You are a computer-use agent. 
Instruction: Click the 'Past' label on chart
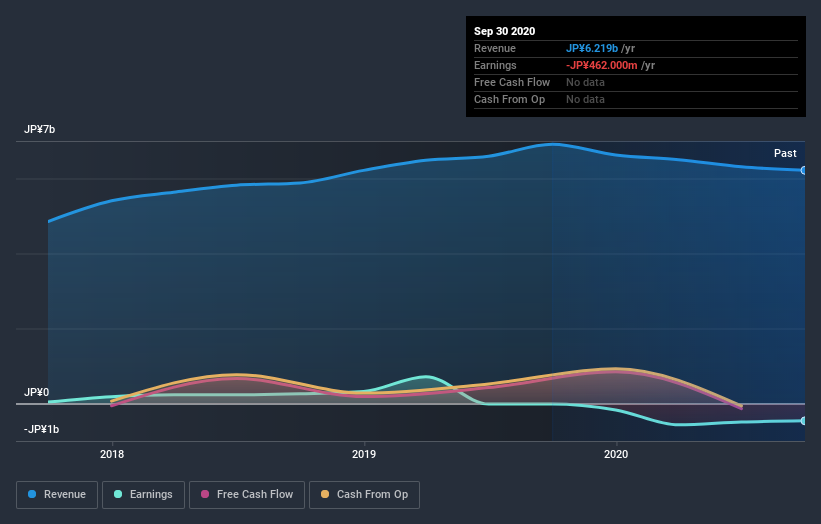(x=785, y=153)
